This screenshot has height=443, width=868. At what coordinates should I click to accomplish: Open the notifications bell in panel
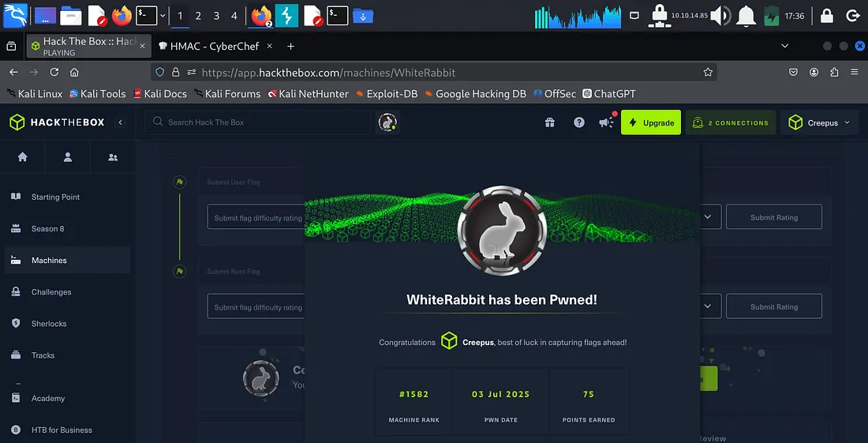[x=746, y=16]
